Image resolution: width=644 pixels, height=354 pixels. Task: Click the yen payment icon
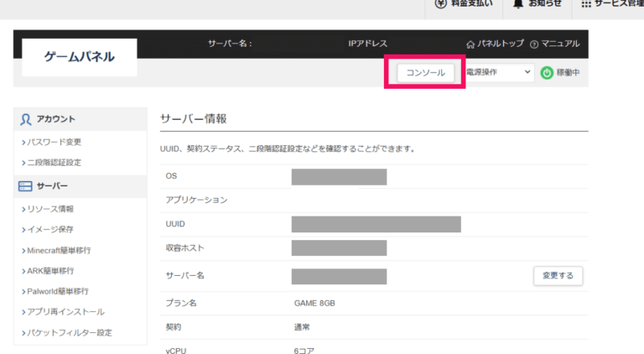point(440,4)
